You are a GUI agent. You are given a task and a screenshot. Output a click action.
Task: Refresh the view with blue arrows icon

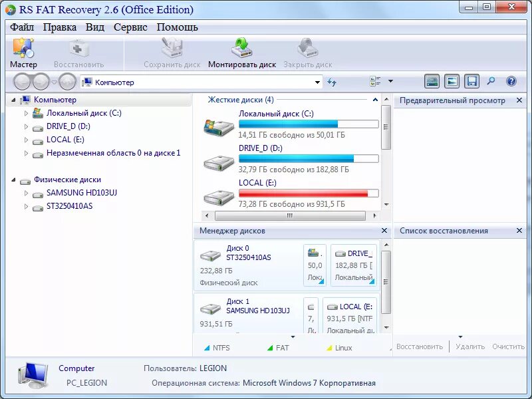coord(332,82)
